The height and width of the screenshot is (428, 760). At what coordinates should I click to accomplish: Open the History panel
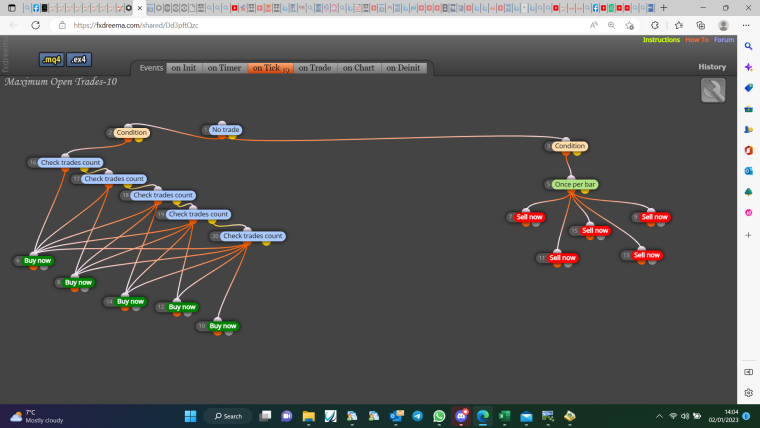[712, 67]
